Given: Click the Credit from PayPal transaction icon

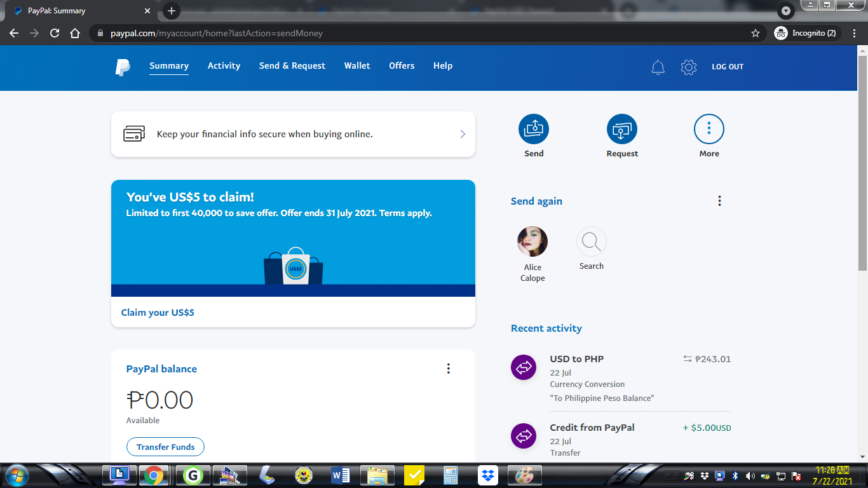Looking at the screenshot, I should click(524, 436).
